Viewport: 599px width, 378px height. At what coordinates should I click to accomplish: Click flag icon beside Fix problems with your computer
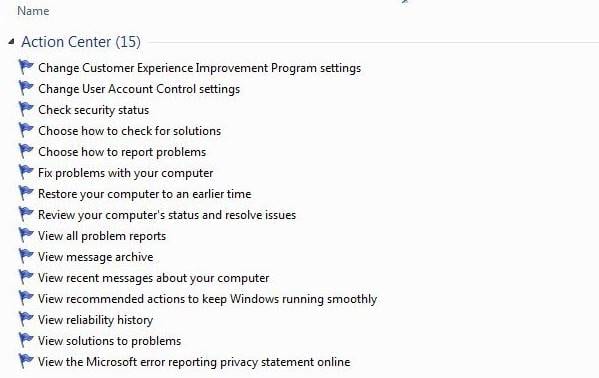26,173
